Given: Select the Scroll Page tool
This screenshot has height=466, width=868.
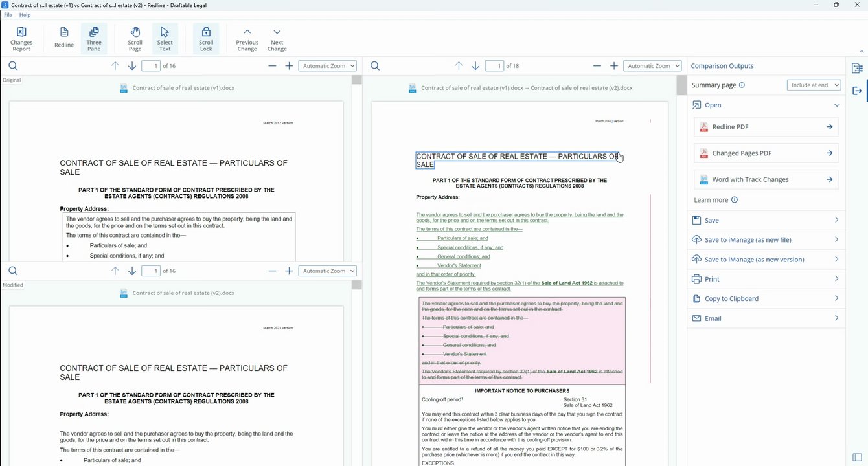Looking at the screenshot, I should coord(135,39).
